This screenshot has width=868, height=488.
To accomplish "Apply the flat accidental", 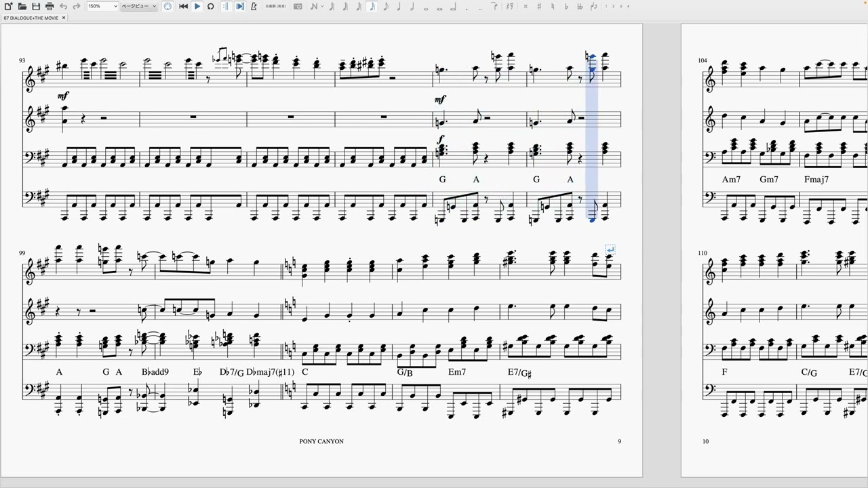I will click(x=566, y=6).
